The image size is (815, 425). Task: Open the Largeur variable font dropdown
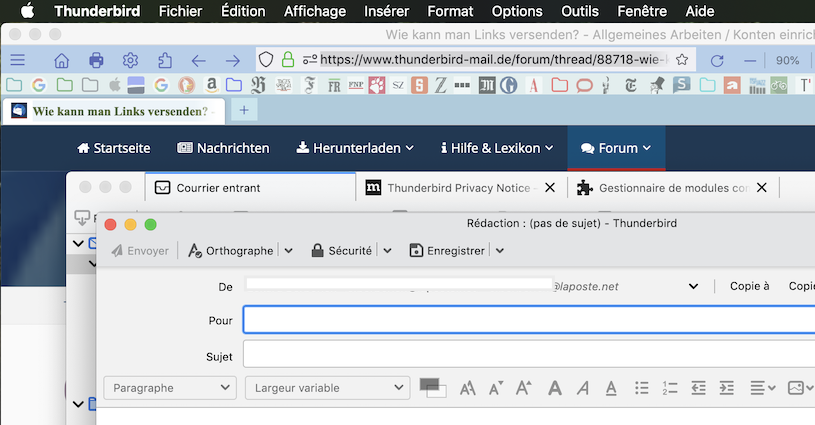(327, 388)
